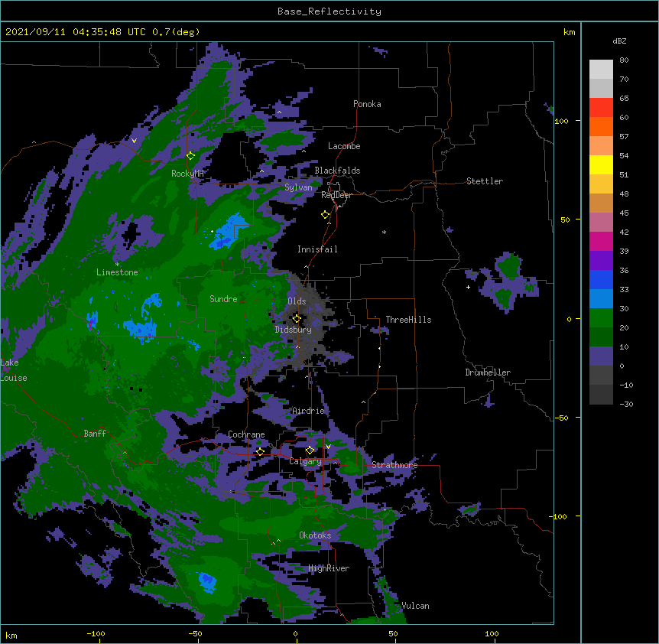The width and height of the screenshot is (659, 644).
Task: Click the Base_Reflectivity title
Action: click(x=329, y=11)
